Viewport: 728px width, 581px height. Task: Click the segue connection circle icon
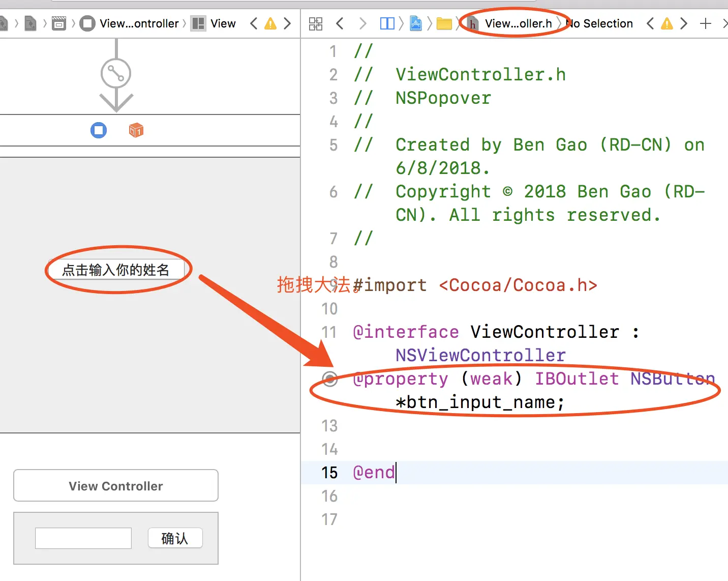click(116, 74)
